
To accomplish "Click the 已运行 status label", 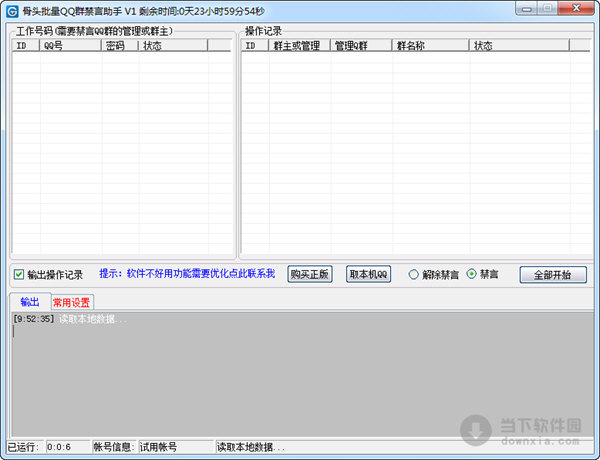I will coord(23,447).
